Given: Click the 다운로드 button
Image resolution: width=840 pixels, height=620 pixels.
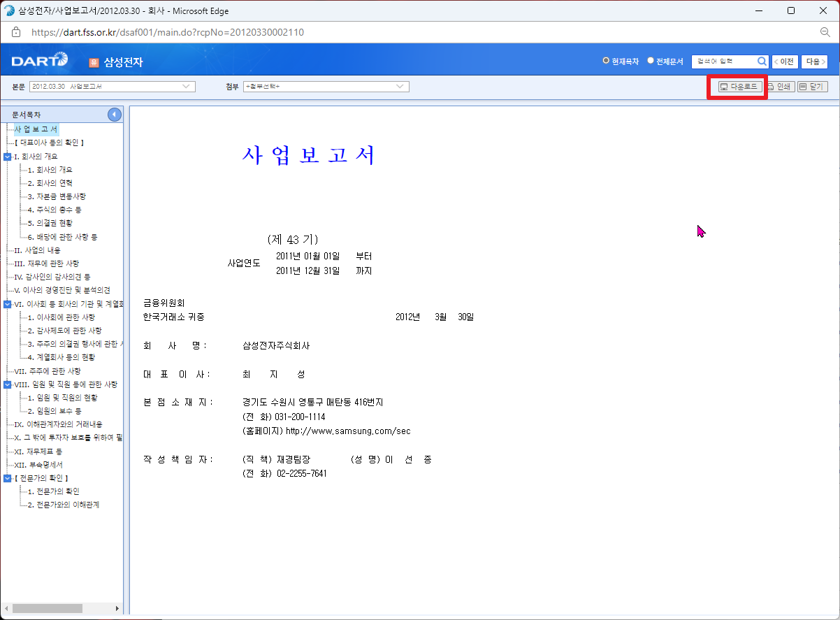Looking at the screenshot, I should click(740, 87).
